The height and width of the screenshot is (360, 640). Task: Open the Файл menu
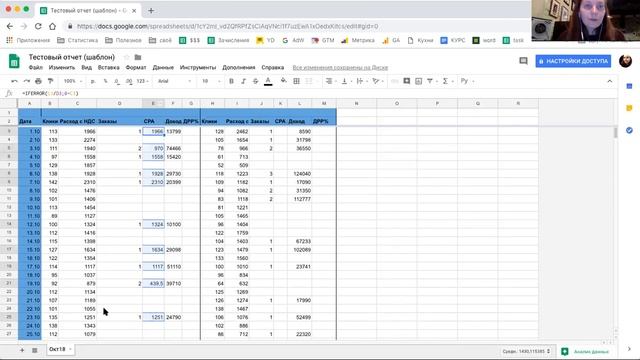point(36,67)
